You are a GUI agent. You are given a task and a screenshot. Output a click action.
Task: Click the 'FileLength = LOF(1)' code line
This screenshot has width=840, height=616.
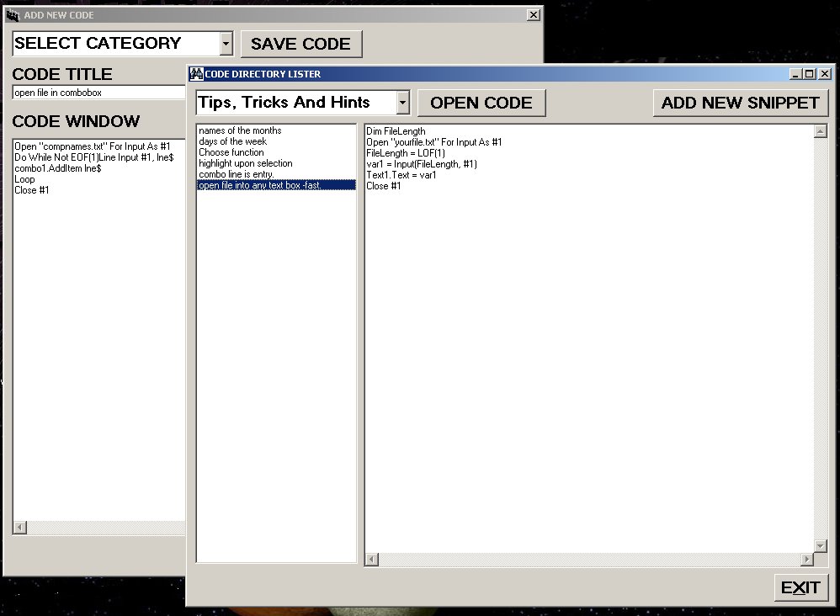click(x=406, y=153)
